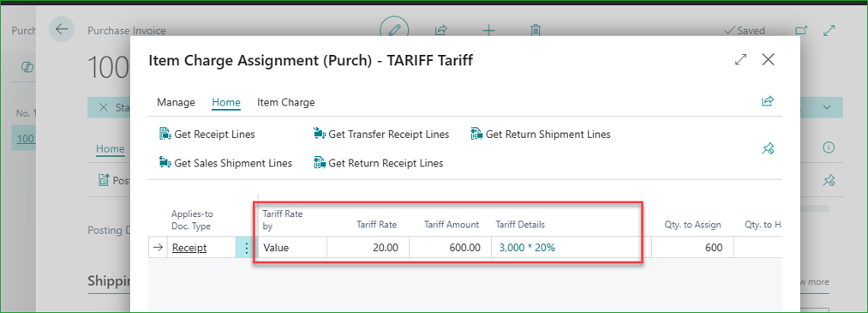Click the Get Receipt Lines icon
The image size is (868, 313).
point(165,134)
